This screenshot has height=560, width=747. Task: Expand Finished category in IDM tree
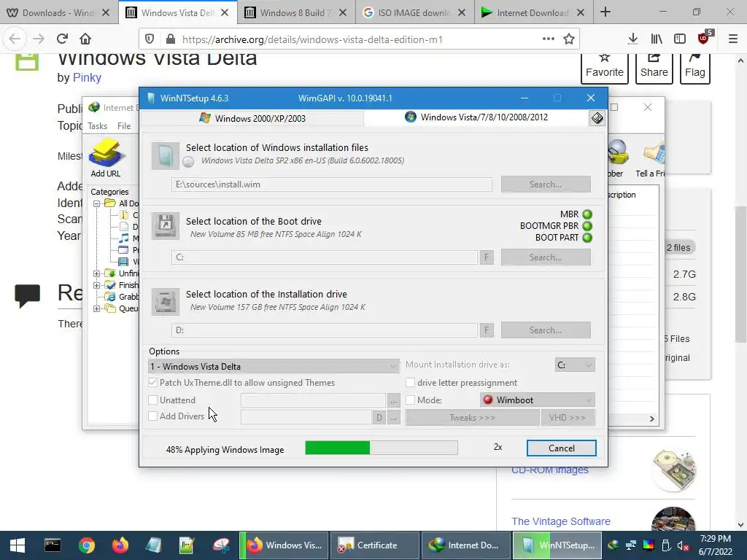click(x=97, y=285)
